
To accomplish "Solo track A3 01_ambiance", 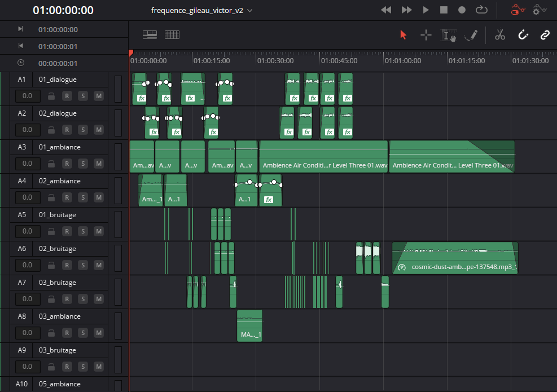I will coord(83,164).
